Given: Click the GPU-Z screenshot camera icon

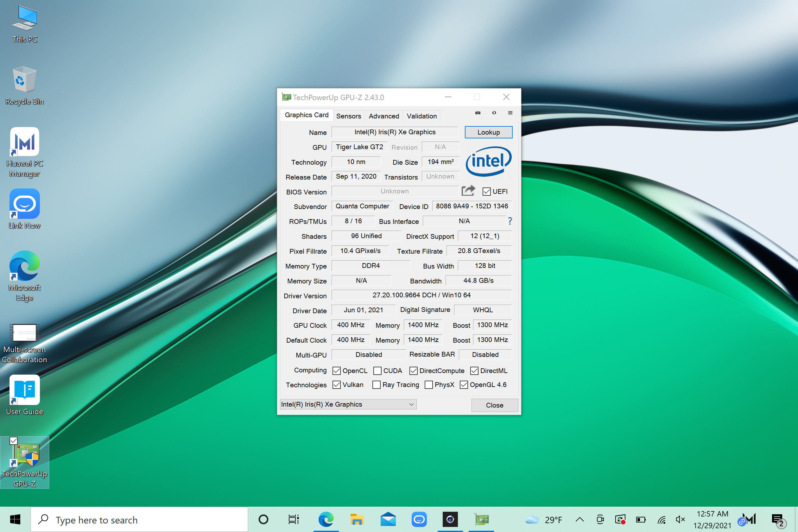Looking at the screenshot, I should (x=478, y=113).
